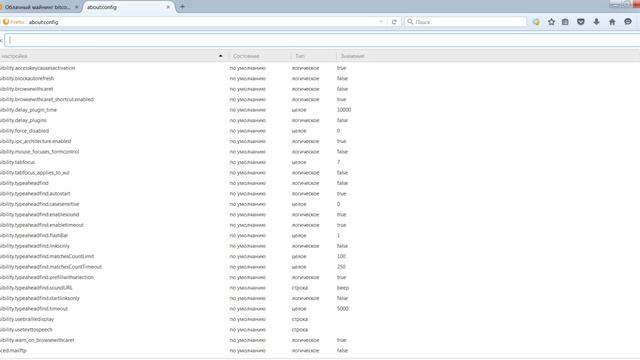Reload the page with the refresh icon
This screenshot has width=640, height=360.
point(394,22)
